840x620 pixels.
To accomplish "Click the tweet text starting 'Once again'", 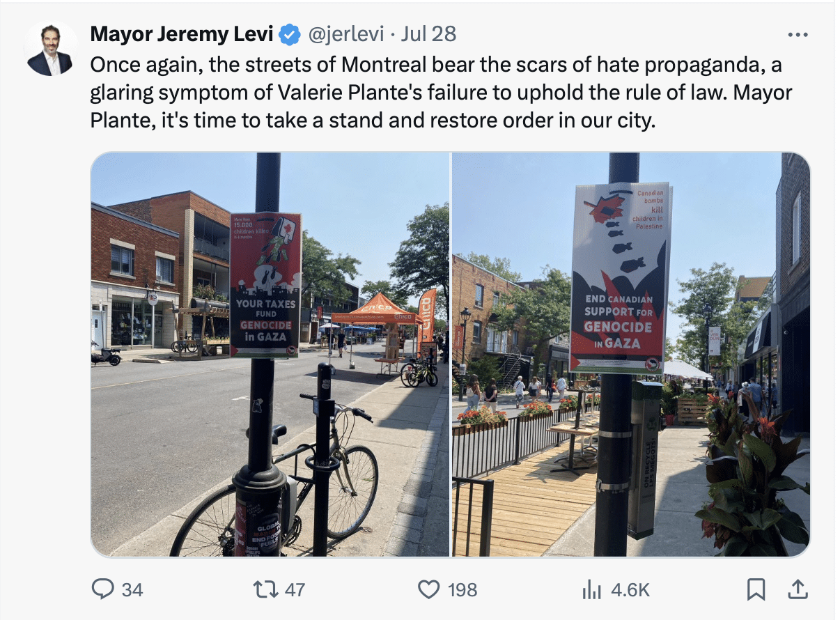I will point(442,93).
